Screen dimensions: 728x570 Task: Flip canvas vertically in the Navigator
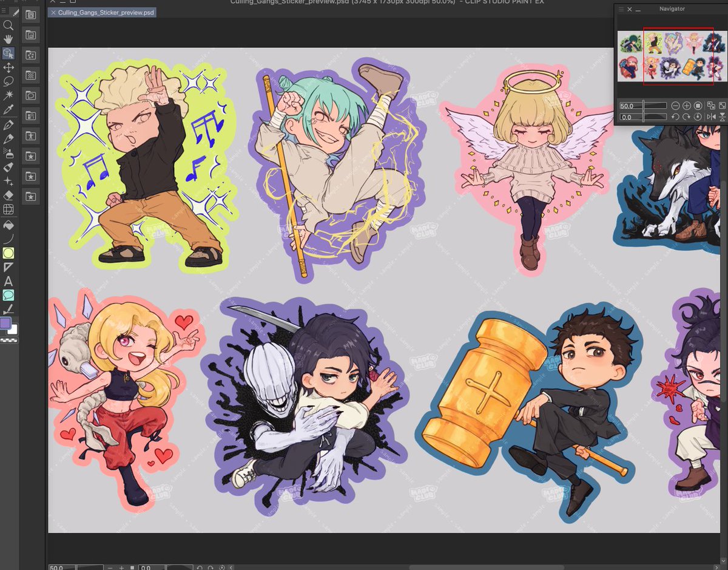[722, 117]
